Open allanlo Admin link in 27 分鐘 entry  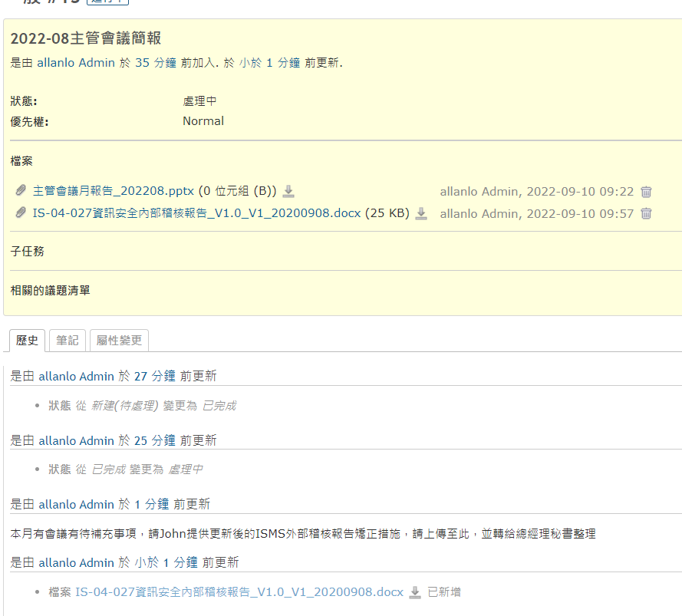point(76,377)
